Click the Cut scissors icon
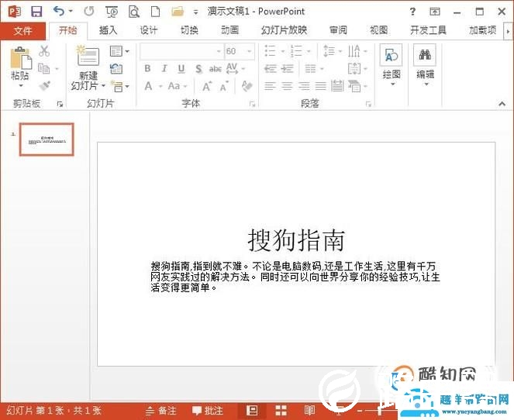 (x=44, y=51)
